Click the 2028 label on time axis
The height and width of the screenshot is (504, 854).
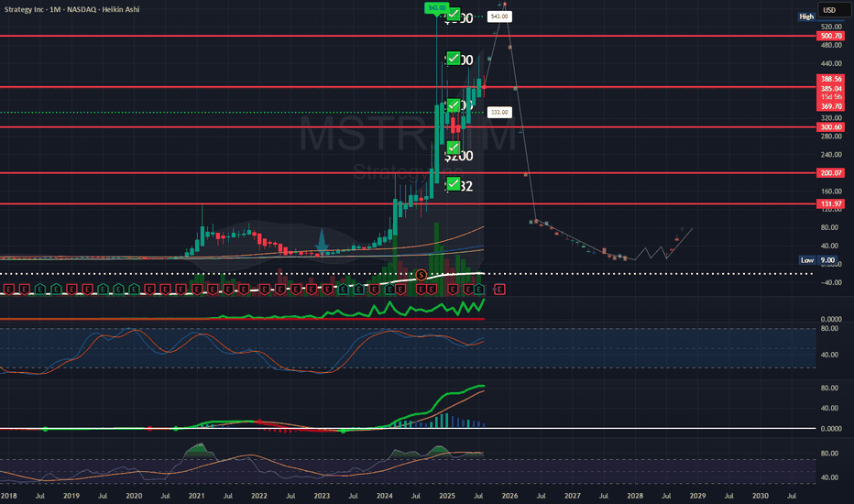coord(635,496)
